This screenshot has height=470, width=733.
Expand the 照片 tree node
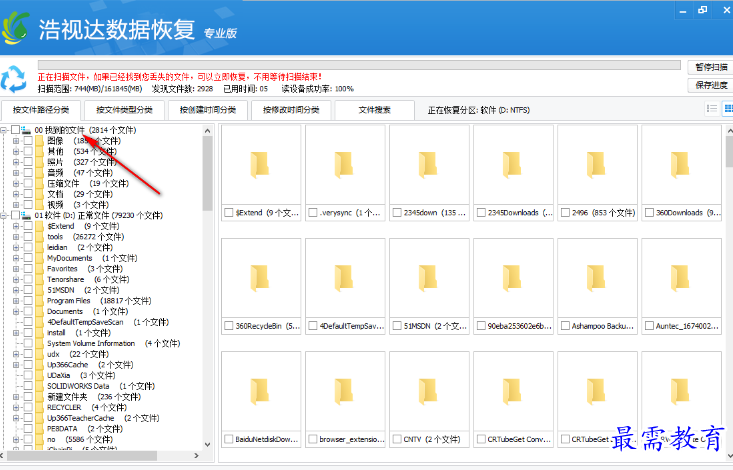pyautogui.click(x=16, y=162)
